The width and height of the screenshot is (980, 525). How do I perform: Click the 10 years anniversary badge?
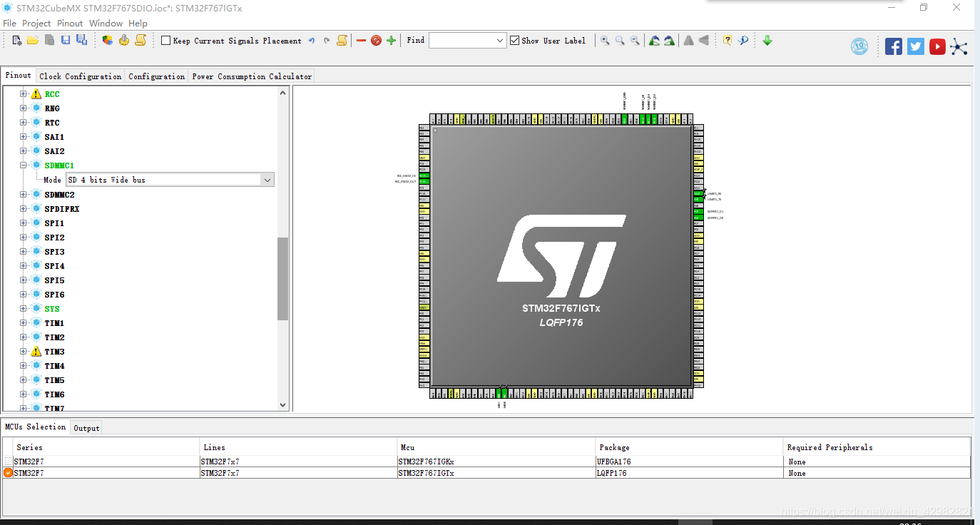(859, 46)
